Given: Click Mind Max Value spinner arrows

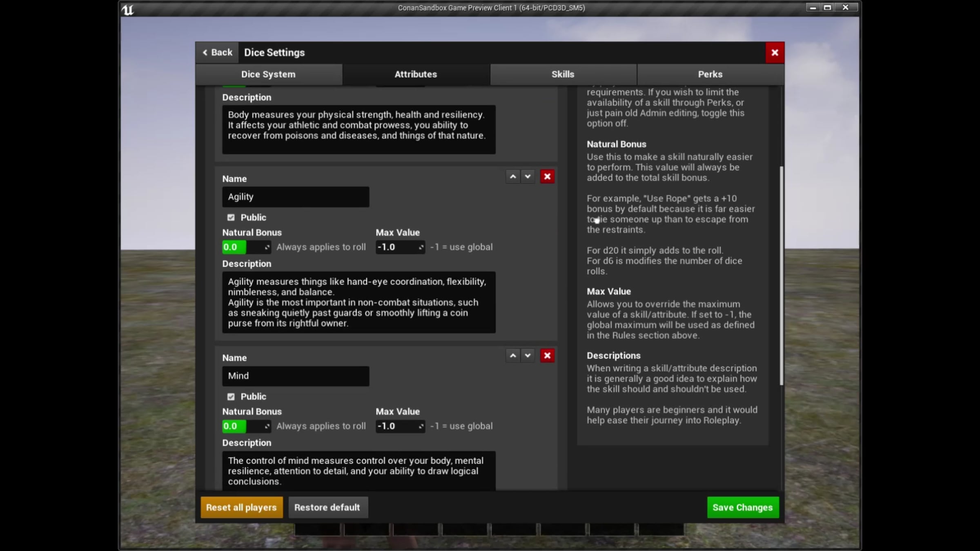Looking at the screenshot, I should coord(421,427).
